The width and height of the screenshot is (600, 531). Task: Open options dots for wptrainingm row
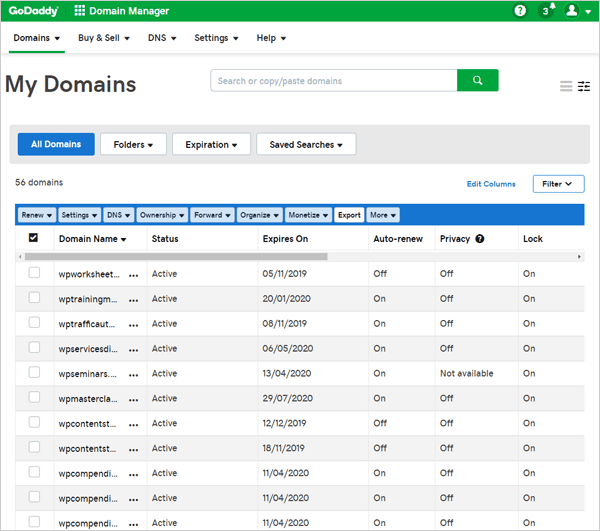(x=134, y=301)
